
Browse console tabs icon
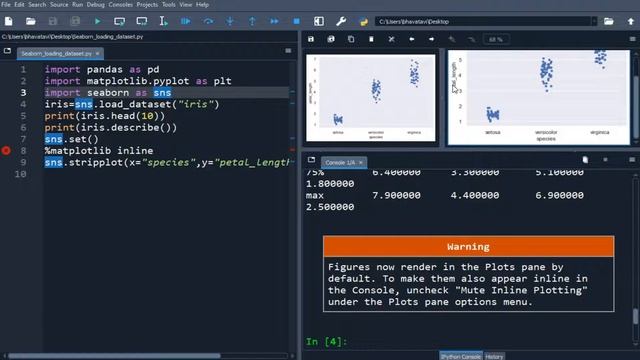(x=311, y=160)
